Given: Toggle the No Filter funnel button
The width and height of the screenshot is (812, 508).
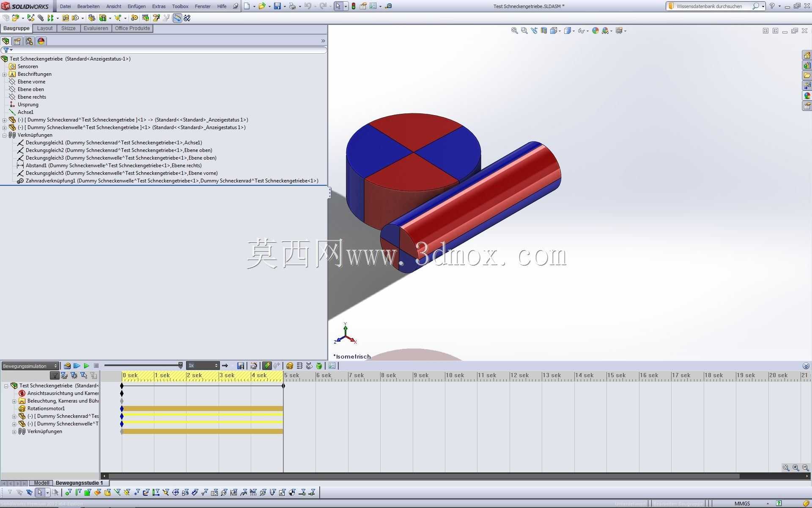Looking at the screenshot, I should pyautogui.click(x=55, y=375).
